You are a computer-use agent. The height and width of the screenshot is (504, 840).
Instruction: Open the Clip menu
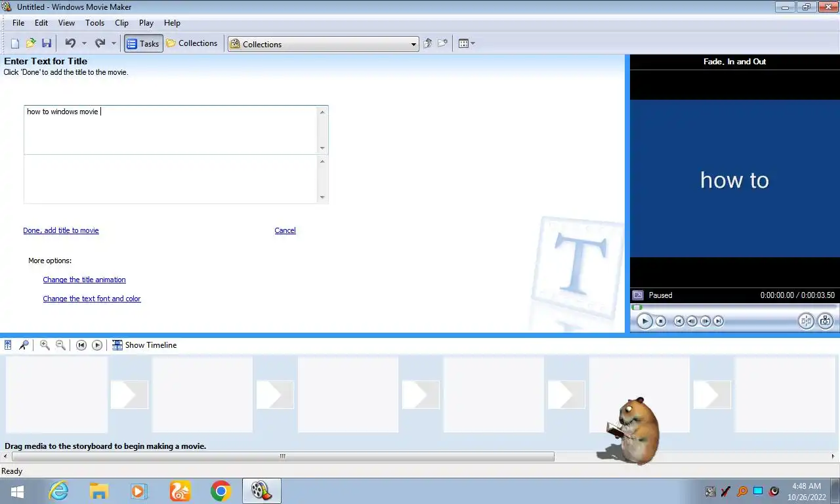point(121,22)
